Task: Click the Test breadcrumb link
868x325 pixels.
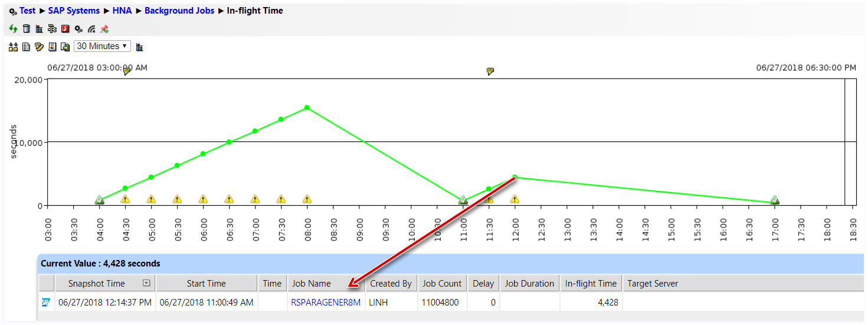Action: [x=28, y=11]
